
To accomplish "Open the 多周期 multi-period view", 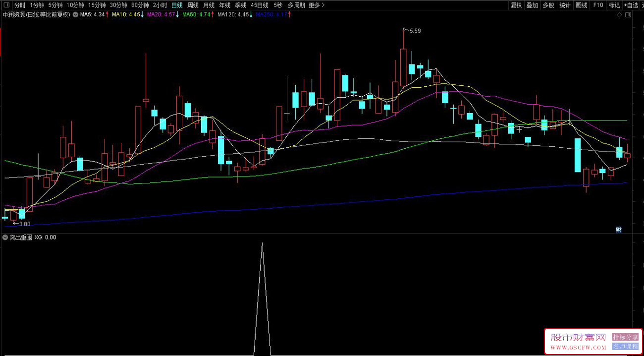I will (x=296, y=5).
